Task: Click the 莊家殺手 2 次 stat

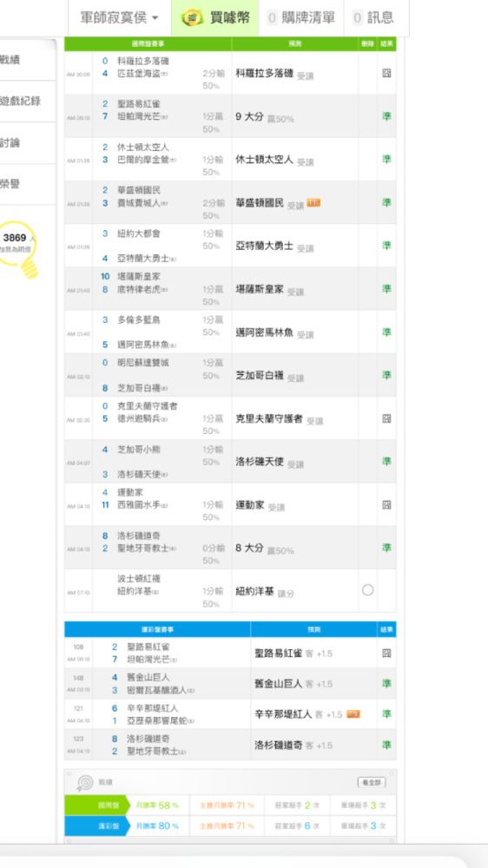Action: point(297,805)
